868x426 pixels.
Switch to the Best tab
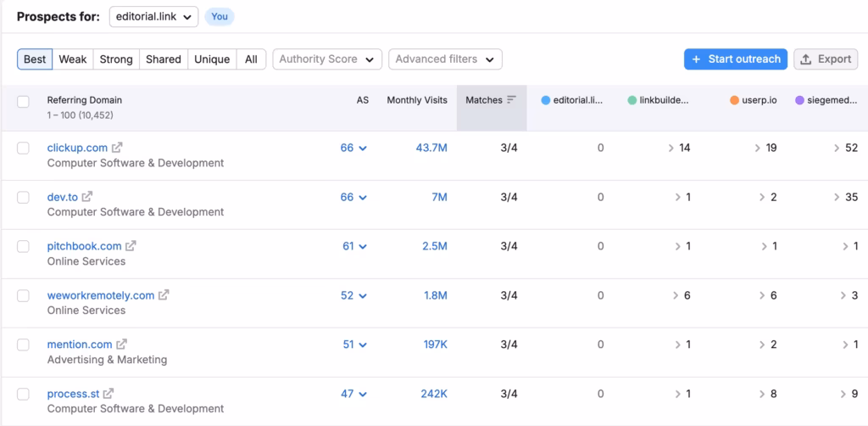coord(35,59)
